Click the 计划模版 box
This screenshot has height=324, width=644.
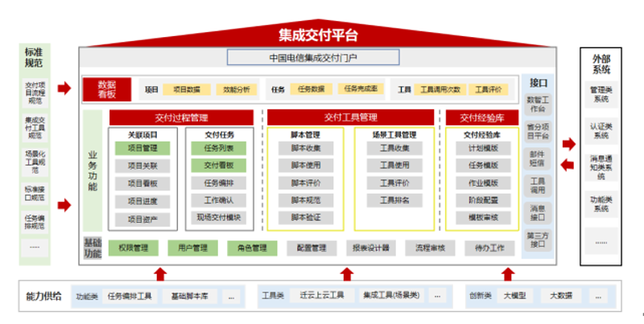483,148
